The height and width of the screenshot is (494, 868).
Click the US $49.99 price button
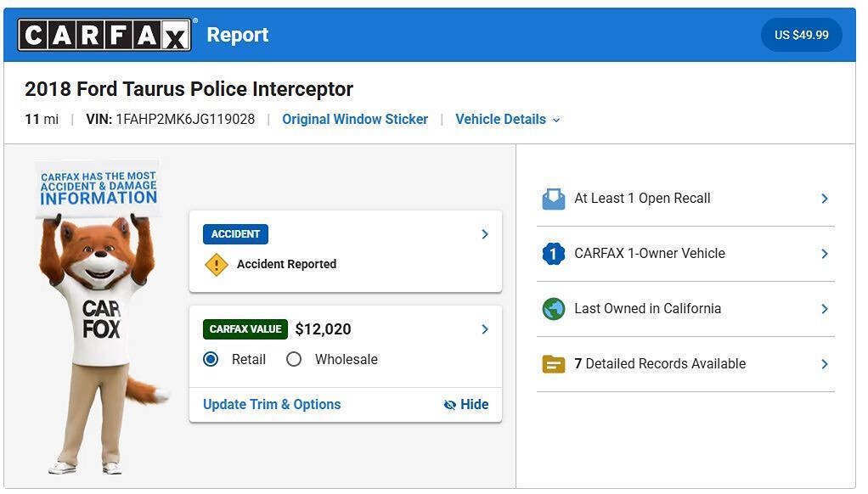pyautogui.click(x=801, y=35)
